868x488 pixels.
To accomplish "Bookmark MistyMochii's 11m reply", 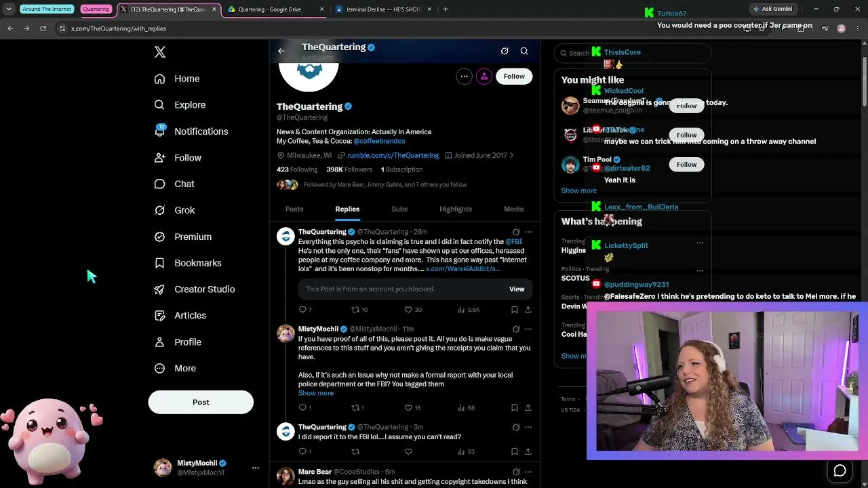I will click(515, 408).
